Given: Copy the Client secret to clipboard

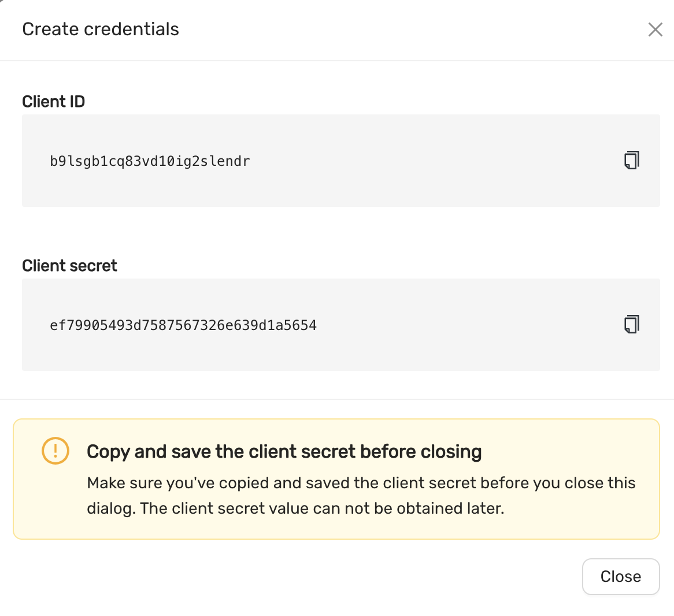Looking at the screenshot, I should point(631,324).
